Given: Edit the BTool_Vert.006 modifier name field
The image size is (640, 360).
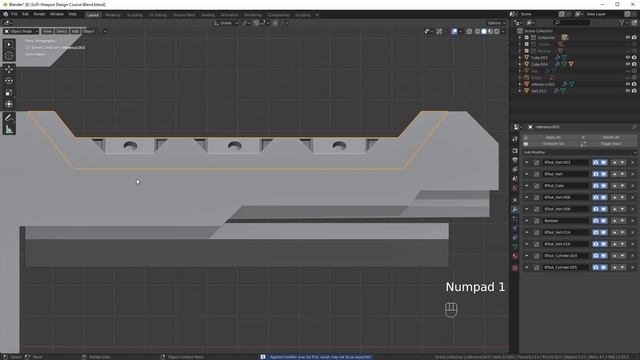Looking at the screenshot, I should pyautogui.click(x=566, y=198).
